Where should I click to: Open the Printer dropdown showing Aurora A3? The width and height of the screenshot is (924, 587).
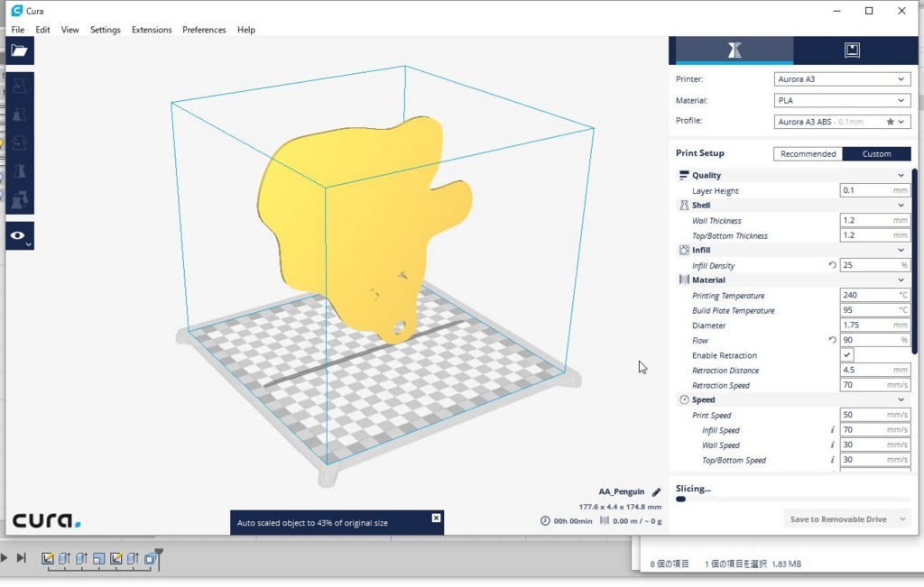842,78
